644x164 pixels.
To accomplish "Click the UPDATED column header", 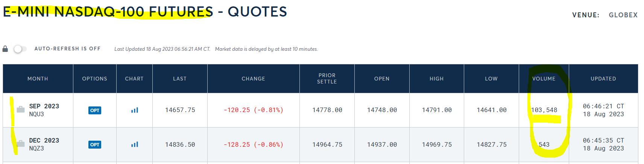I will 603,79.
